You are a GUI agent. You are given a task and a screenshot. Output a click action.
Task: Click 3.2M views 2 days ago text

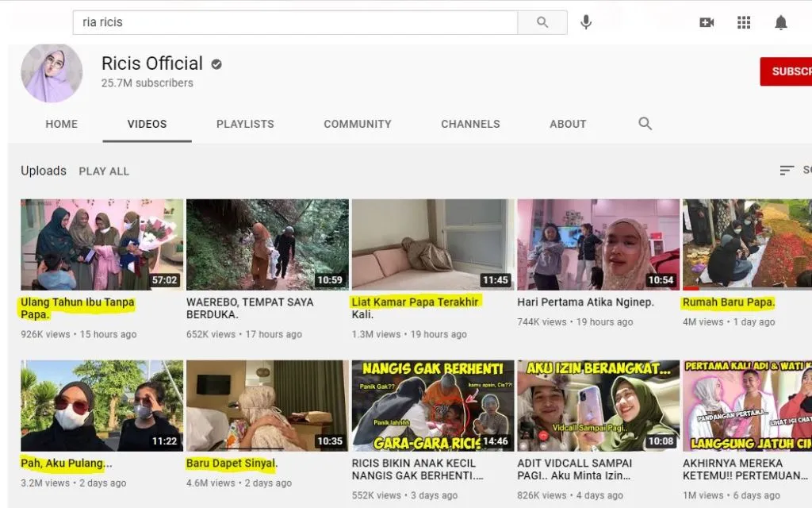tap(74, 483)
